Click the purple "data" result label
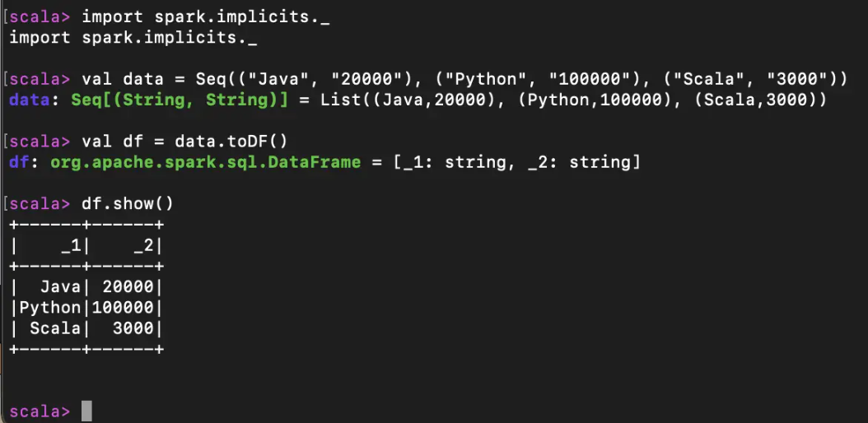The width and height of the screenshot is (868, 423). coord(29,100)
